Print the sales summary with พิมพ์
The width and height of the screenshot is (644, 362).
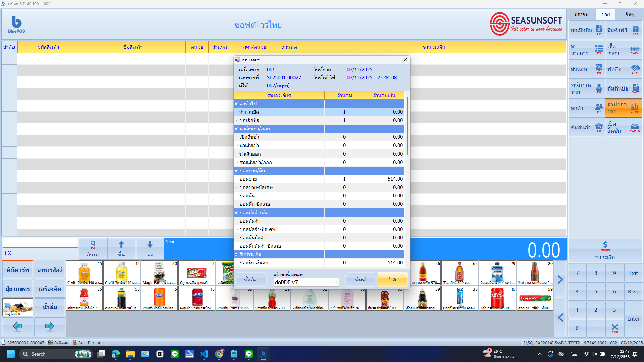point(360,279)
